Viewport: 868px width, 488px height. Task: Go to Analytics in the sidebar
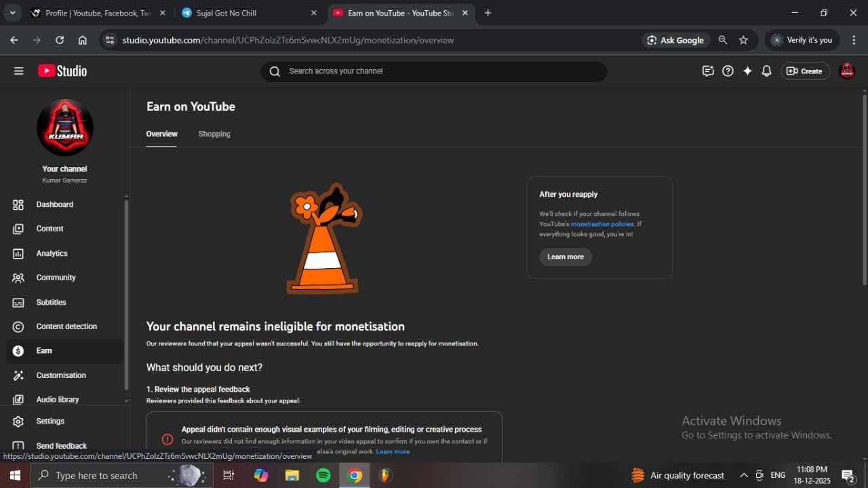[x=52, y=253]
